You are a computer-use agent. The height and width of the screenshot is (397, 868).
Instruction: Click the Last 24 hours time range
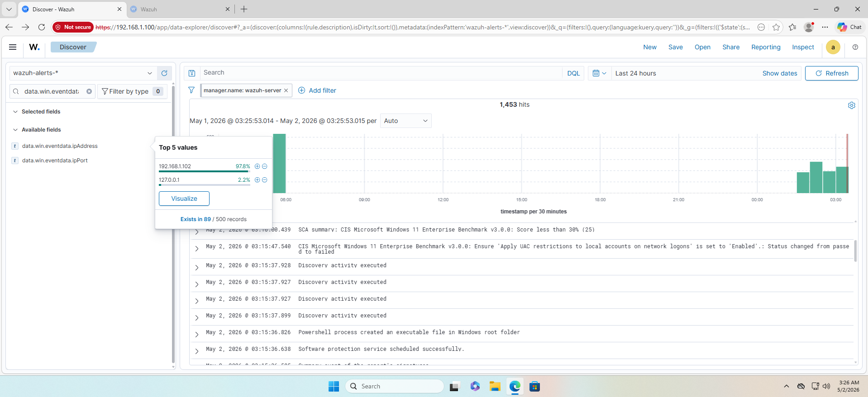click(x=635, y=73)
